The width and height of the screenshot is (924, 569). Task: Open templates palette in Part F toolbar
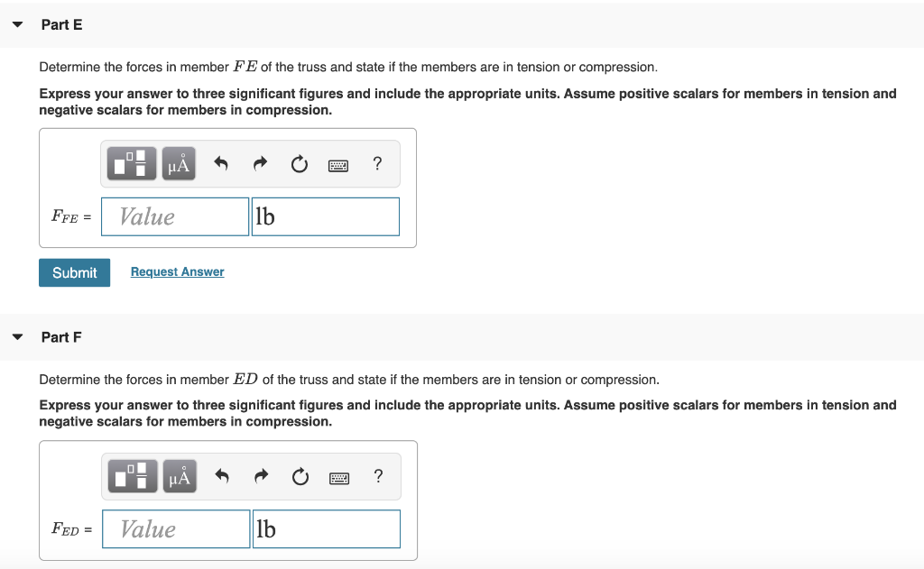pyautogui.click(x=134, y=476)
